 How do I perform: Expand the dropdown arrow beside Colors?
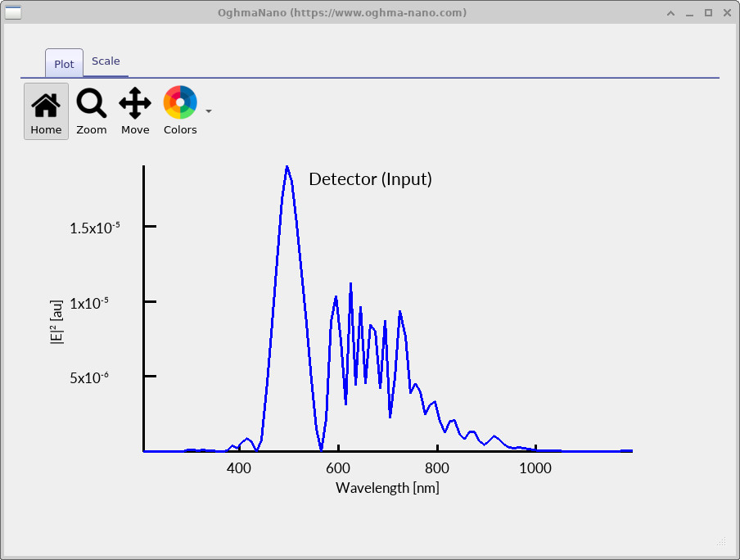click(208, 111)
